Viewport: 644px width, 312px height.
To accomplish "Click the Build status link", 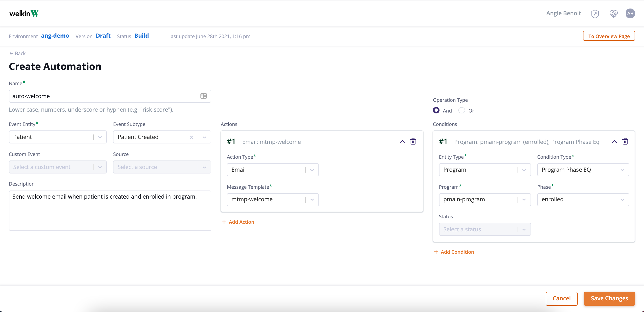I will (x=141, y=36).
